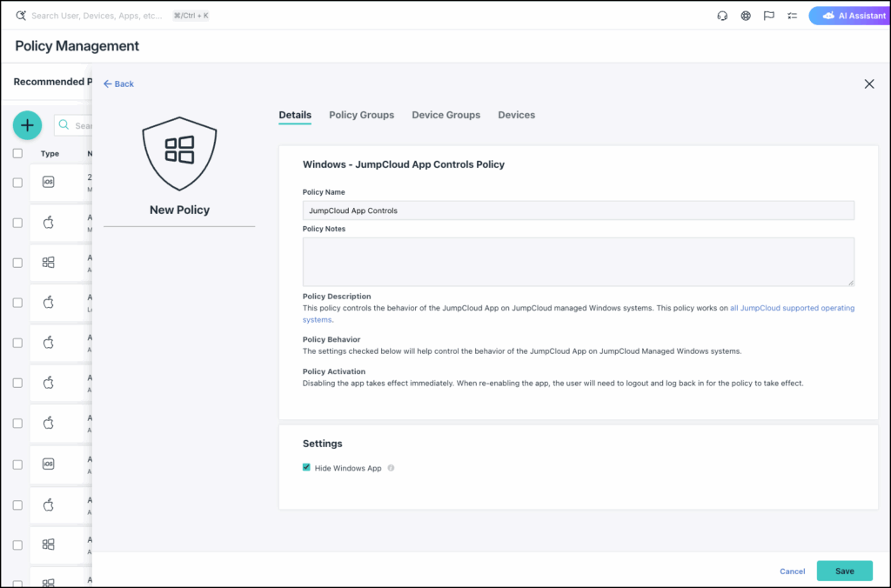
Task: Go to the Devices tab
Action: (516, 115)
